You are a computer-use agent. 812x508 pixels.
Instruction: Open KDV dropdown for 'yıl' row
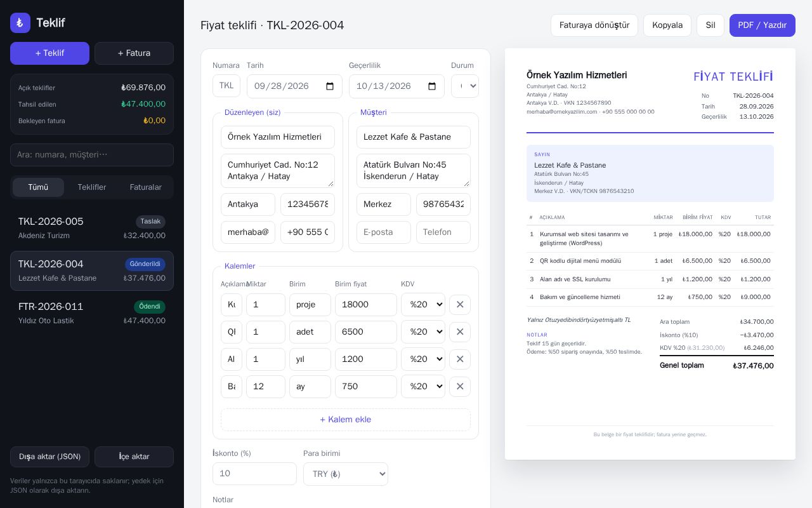click(423, 359)
